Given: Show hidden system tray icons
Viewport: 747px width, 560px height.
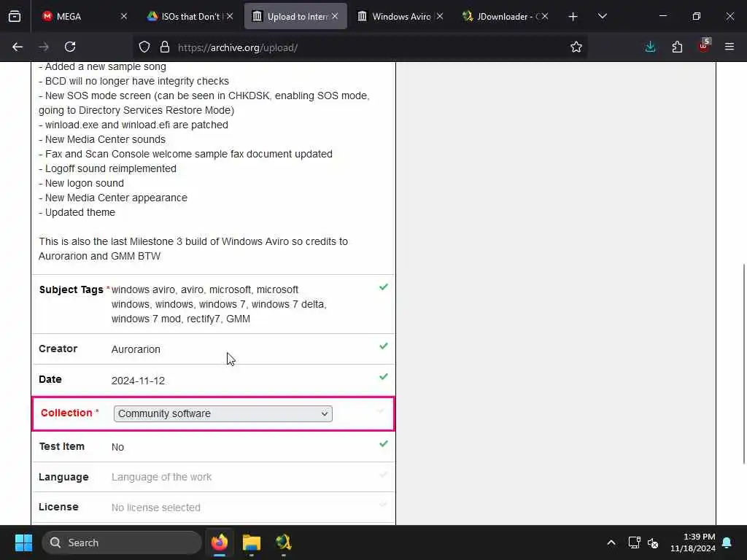Looking at the screenshot, I should click(x=611, y=542).
